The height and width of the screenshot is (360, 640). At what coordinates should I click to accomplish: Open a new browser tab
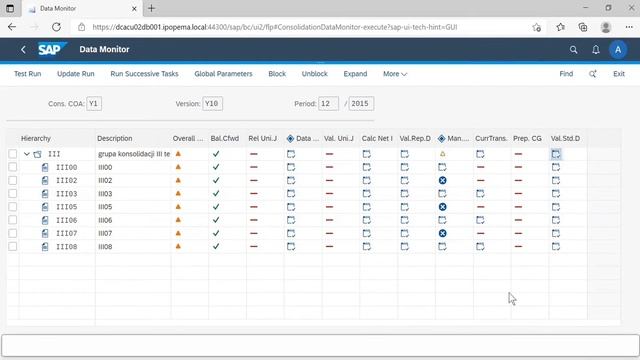(x=151, y=8)
